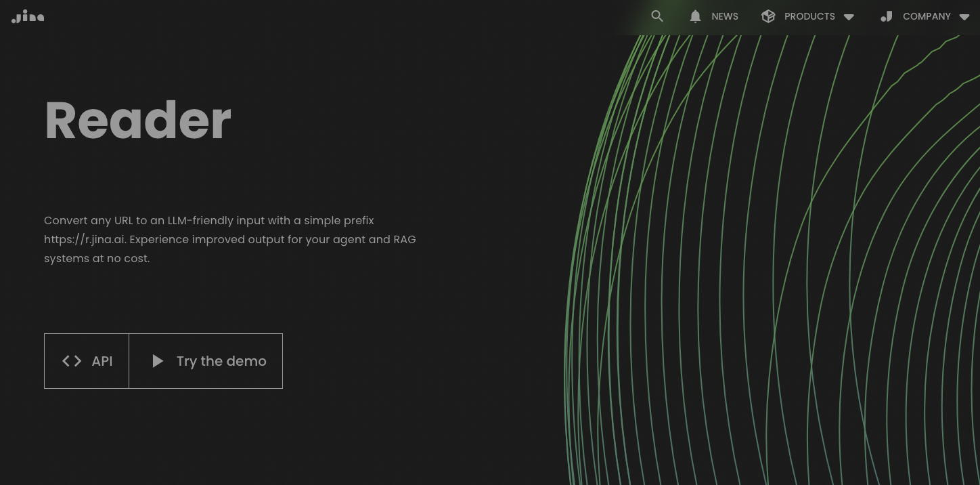Click the 'Convert any URL' description line

pos(209,220)
